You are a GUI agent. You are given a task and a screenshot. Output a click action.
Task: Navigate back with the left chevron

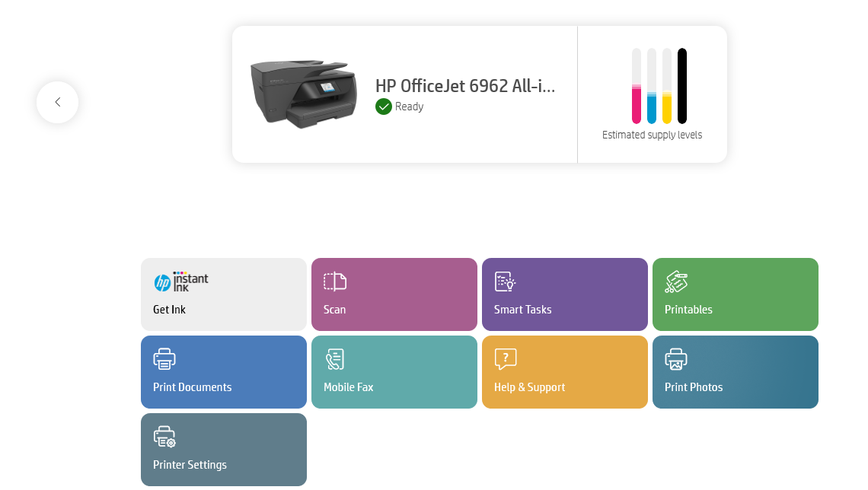point(57,102)
